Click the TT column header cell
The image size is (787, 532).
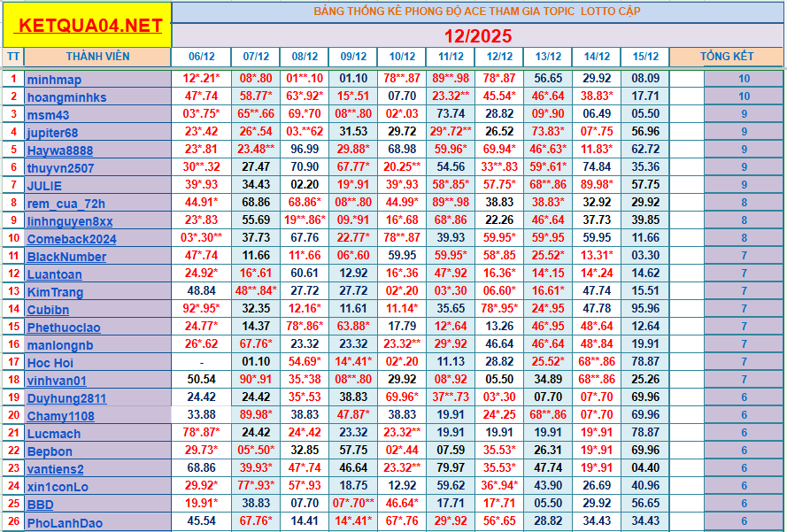pos(12,57)
